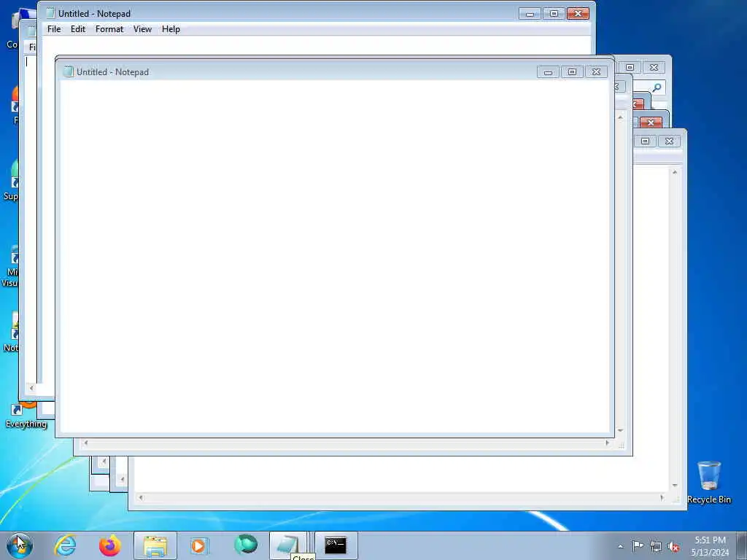Click scroll-left arrow directly under front window
Image resolution: width=747 pixels, height=560 pixels.
(x=86, y=443)
